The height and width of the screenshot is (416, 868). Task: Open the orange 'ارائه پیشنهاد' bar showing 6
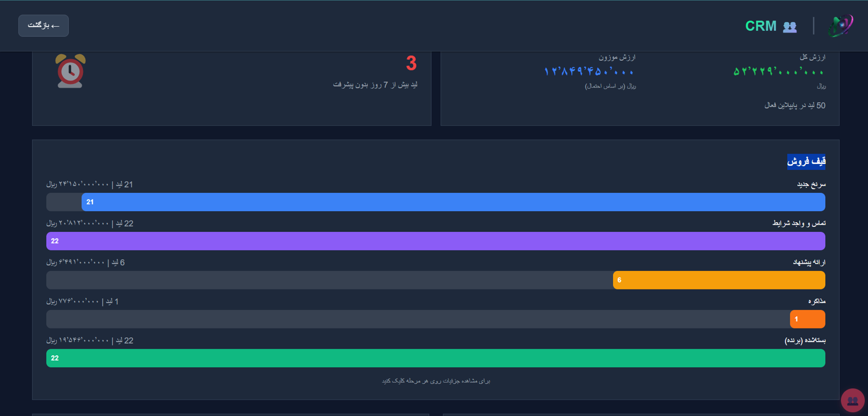point(719,280)
